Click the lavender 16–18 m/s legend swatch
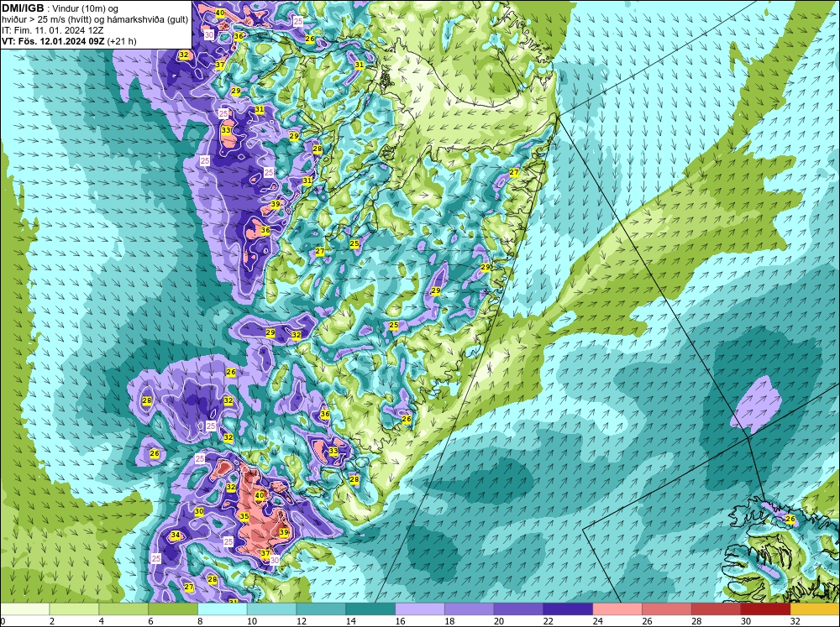 click(x=420, y=609)
